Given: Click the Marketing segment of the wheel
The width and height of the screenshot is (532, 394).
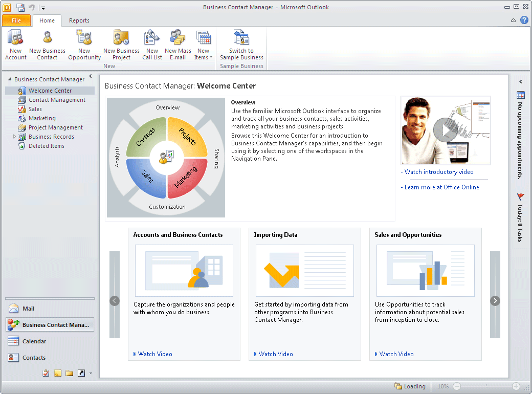Looking at the screenshot, I should coord(187,178).
